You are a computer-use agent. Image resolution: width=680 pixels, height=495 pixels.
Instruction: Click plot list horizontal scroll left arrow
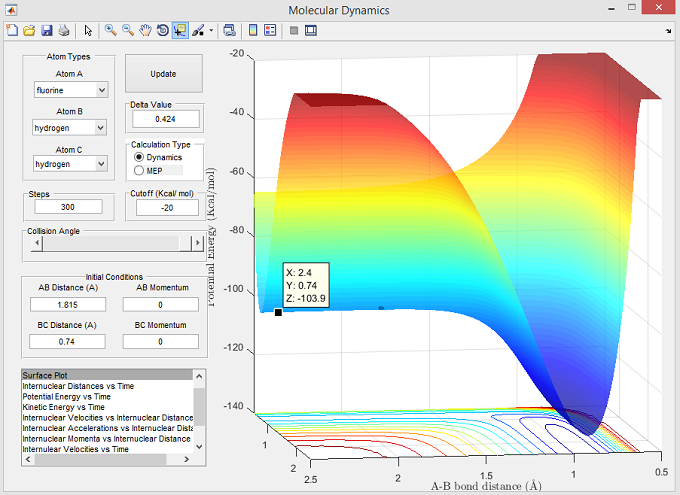[28, 459]
